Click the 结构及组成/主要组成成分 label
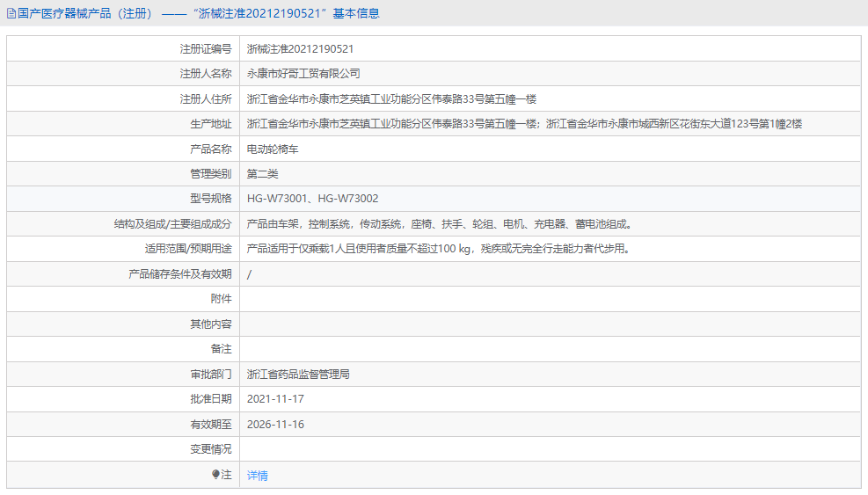This screenshot has height=495, width=868. tap(172, 223)
